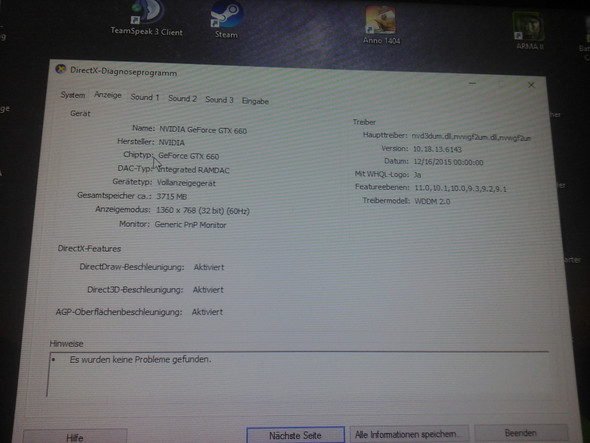The width and height of the screenshot is (590, 443).
Task: Close the DirectX-Diagnoseprogramm window
Action: click(531, 85)
